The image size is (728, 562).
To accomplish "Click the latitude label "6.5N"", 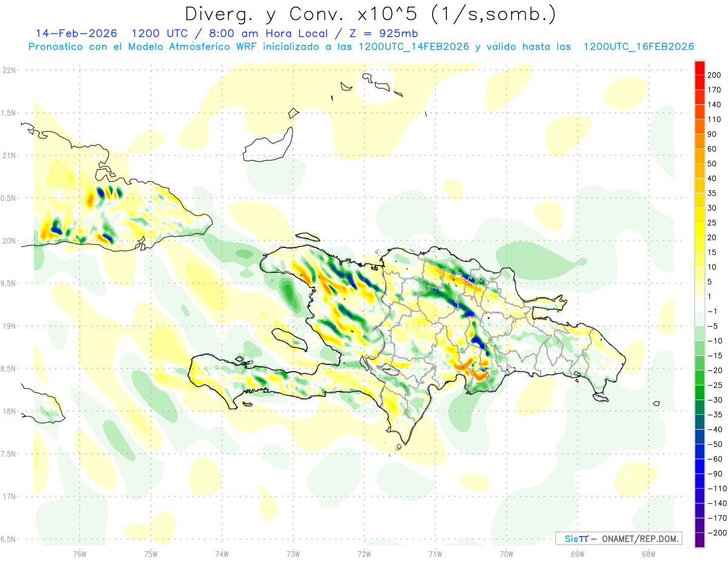I will [8, 539].
